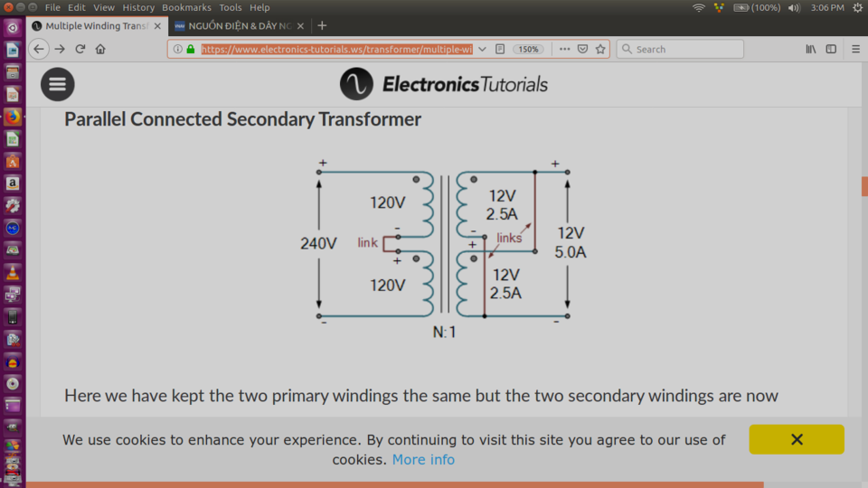The width and height of the screenshot is (868, 488).
Task: Open the Library icon in toolbar
Action: coord(811,49)
